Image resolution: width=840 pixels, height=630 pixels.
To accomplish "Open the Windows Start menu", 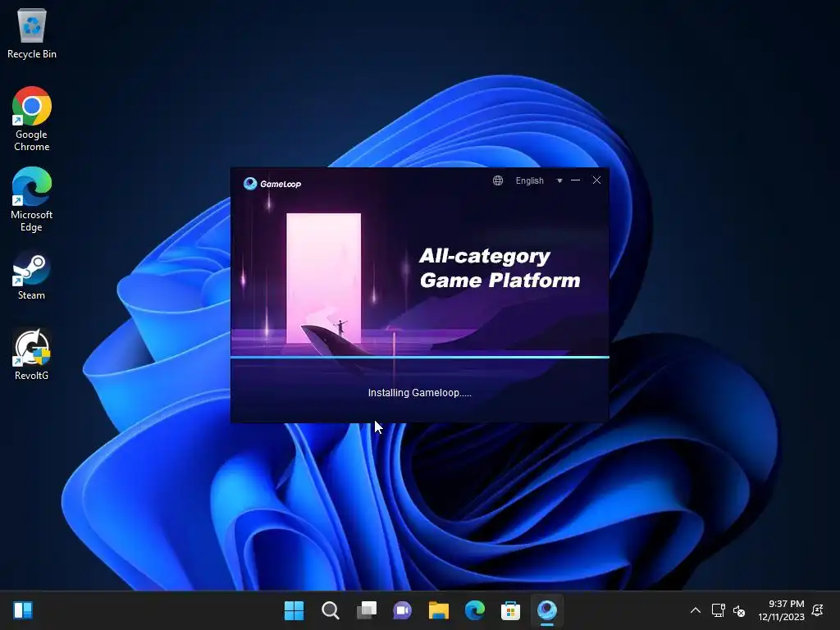I will click(294, 610).
